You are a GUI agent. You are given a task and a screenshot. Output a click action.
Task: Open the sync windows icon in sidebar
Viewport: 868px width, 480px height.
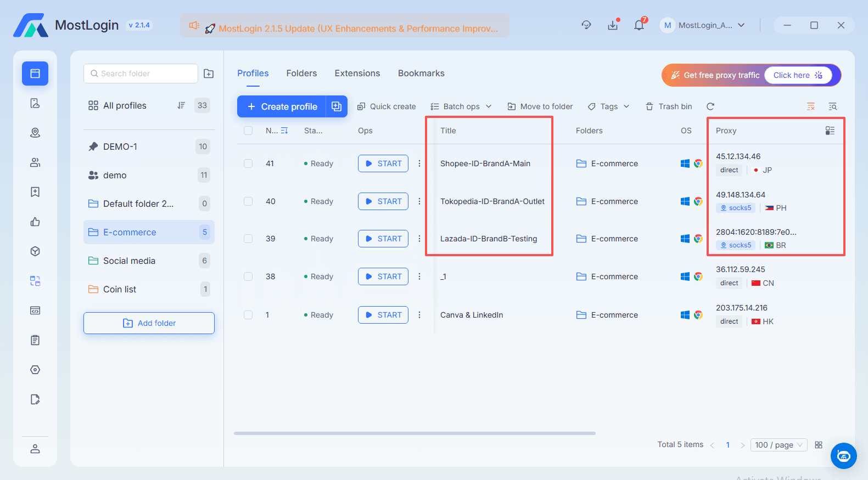tap(35, 281)
